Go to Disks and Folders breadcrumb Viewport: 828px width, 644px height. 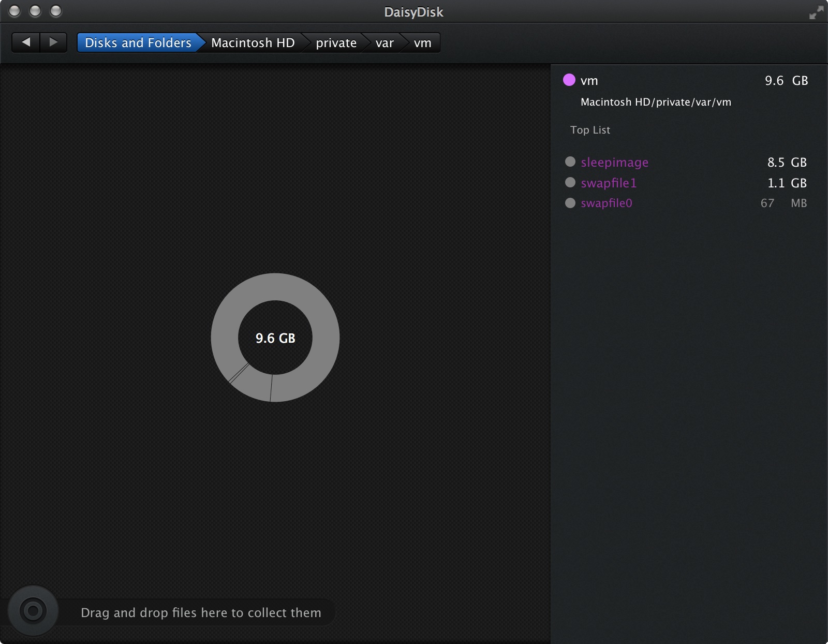pos(138,42)
